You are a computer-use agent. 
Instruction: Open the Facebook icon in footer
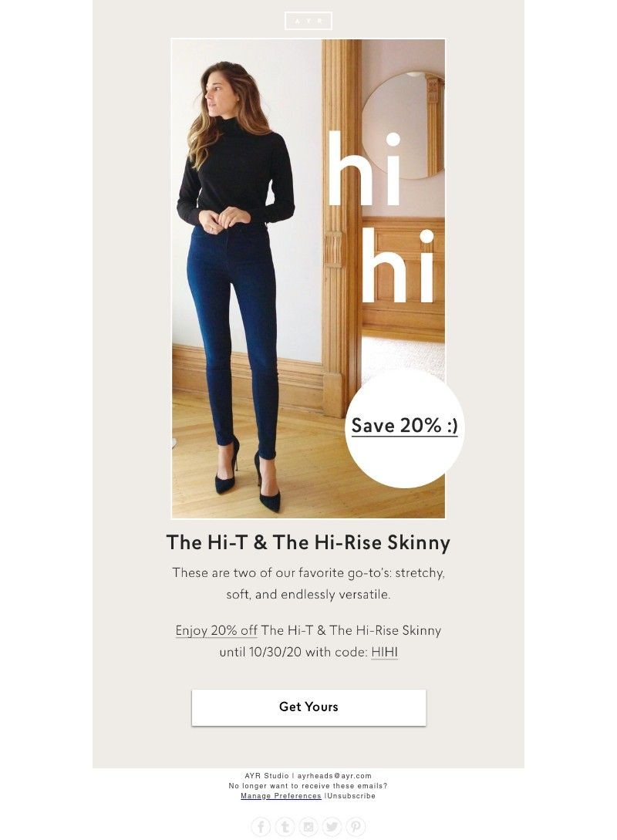pos(261,827)
